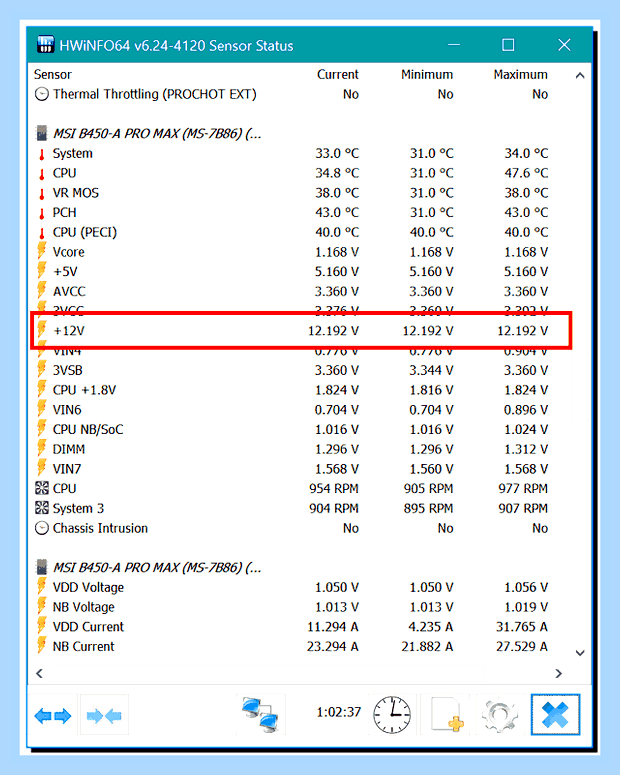This screenshot has width=620, height=775.
Task: Click the shrink columns arrows icon
Action: click(104, 715)
